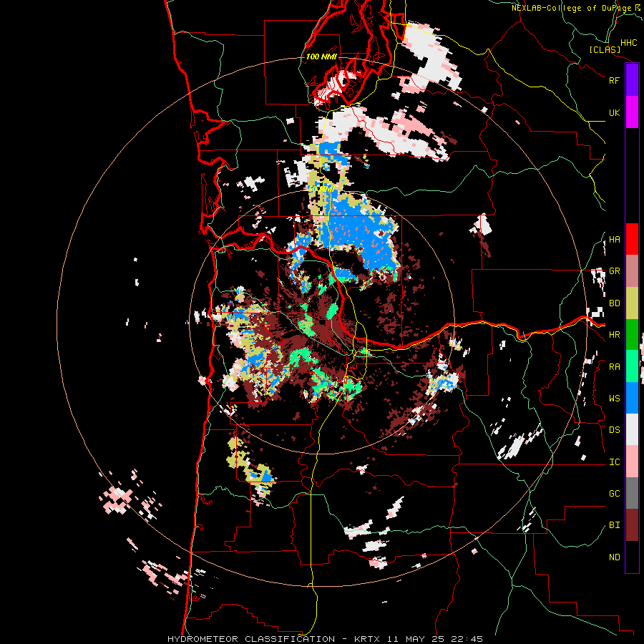Click the GR legend label
Screen dimensions: 644x644
coord(614,271)
